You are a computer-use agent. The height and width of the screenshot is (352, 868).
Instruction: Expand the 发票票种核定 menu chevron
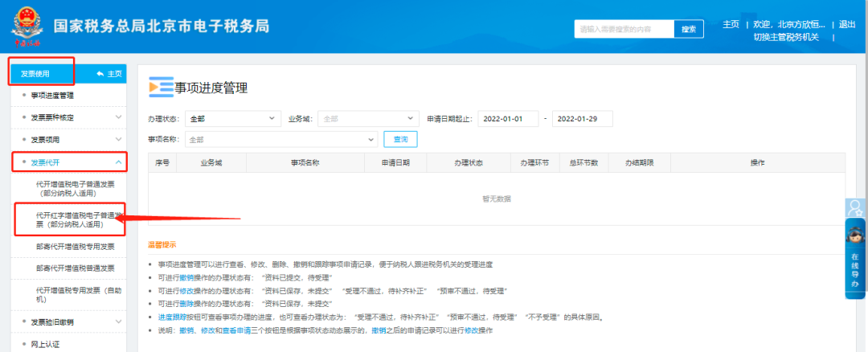tap(118, 117)
